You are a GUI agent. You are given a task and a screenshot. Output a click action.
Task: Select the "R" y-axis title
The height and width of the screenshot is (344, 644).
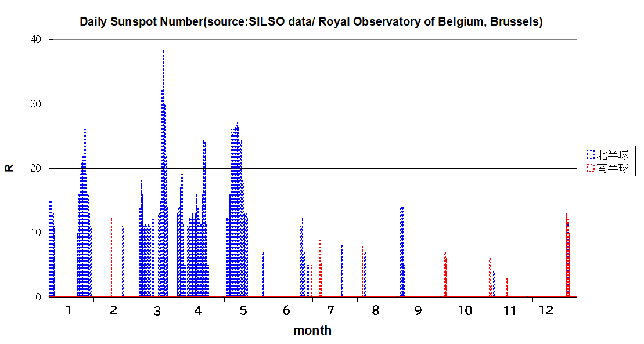pos(9,168)
